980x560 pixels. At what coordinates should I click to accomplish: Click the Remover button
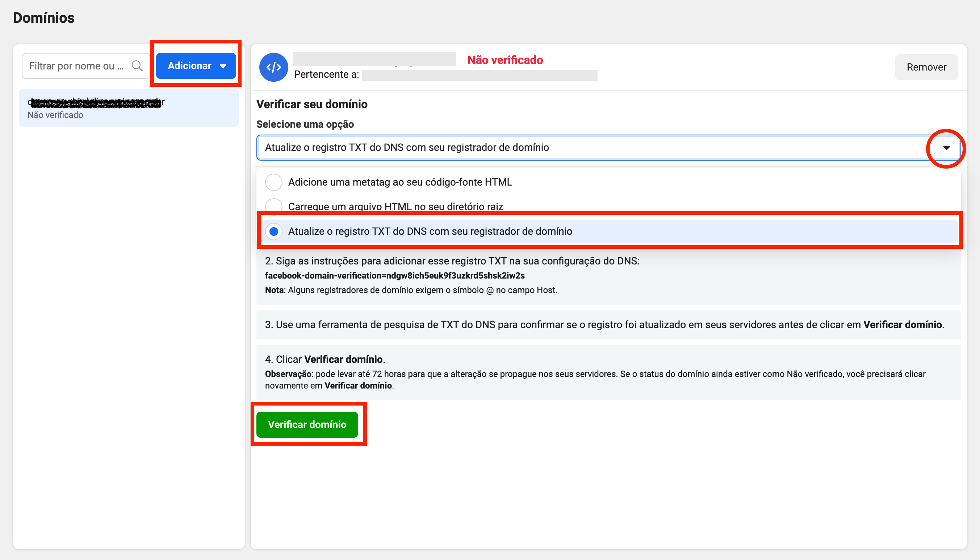(926, 67)
